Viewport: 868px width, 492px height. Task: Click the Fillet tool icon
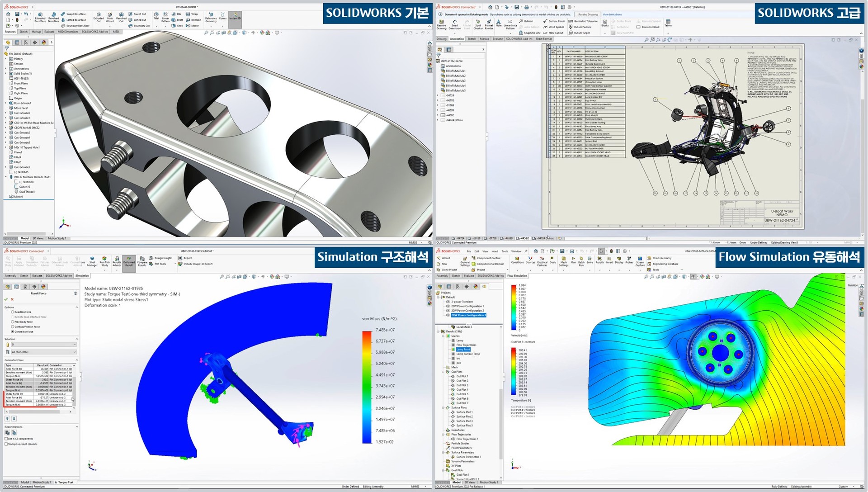tap(156, 17)
